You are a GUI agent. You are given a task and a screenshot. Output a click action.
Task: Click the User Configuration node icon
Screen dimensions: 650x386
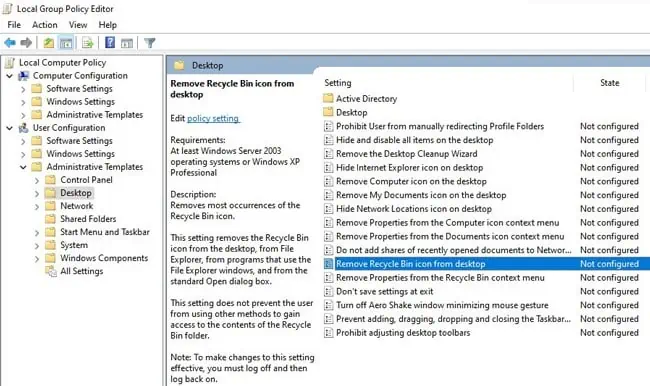[x=23, y=128]
